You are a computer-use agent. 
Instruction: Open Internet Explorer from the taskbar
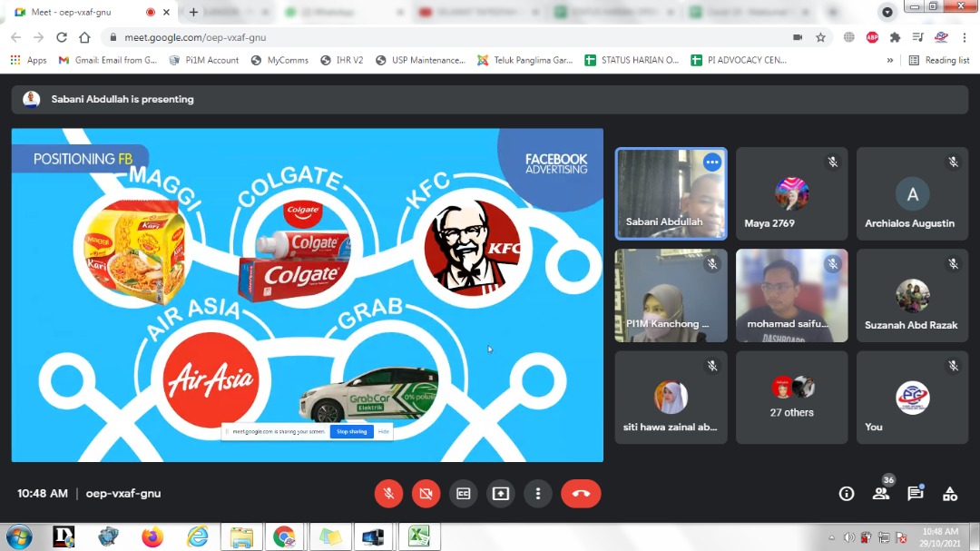197,537
